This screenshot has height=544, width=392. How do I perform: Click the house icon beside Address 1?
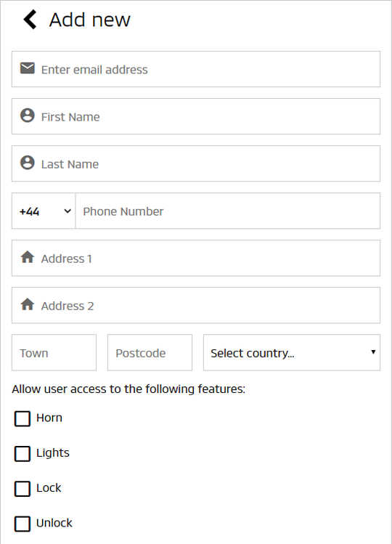pos(28,257)
